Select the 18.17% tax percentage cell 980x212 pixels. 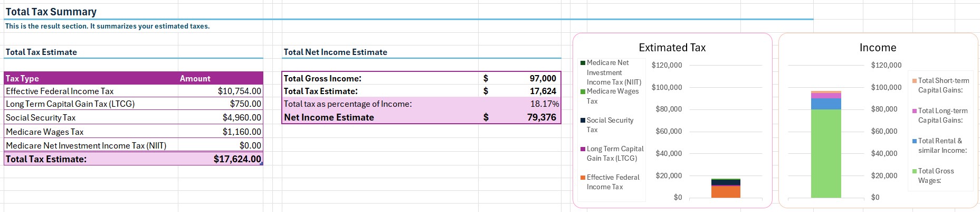tap(544, 104)
